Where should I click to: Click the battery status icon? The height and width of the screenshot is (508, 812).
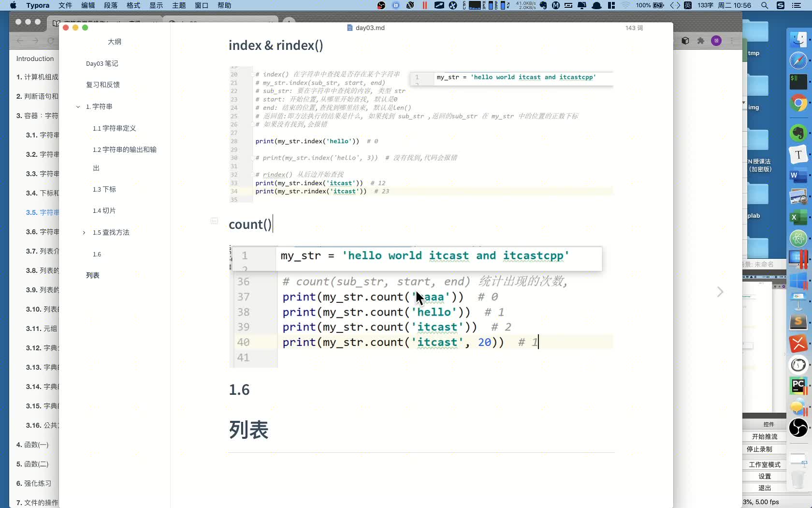(x=659, y=5)
